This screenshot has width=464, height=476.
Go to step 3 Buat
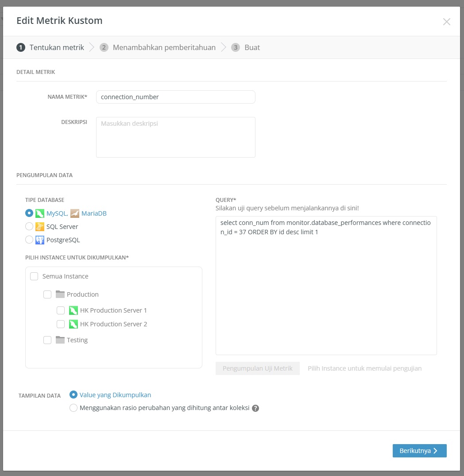point(251,47)
